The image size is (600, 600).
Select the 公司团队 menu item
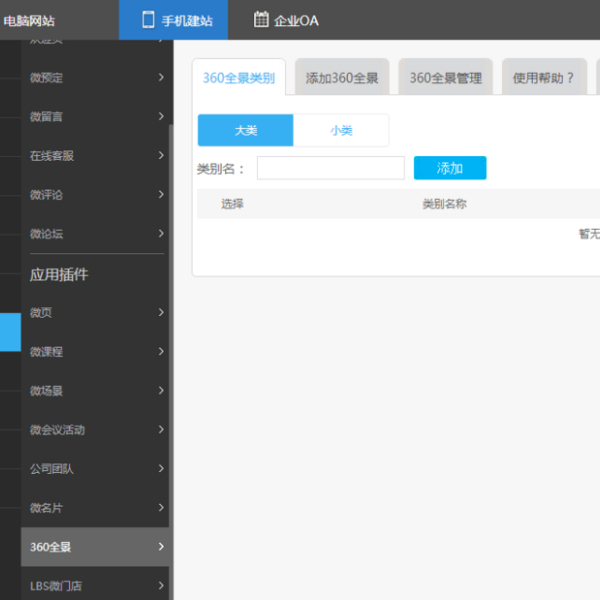point(52,469)
